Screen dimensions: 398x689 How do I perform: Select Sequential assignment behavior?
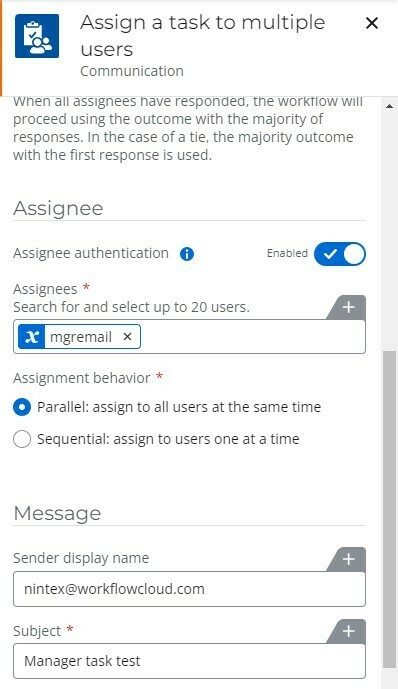click(x=22, y=439)
